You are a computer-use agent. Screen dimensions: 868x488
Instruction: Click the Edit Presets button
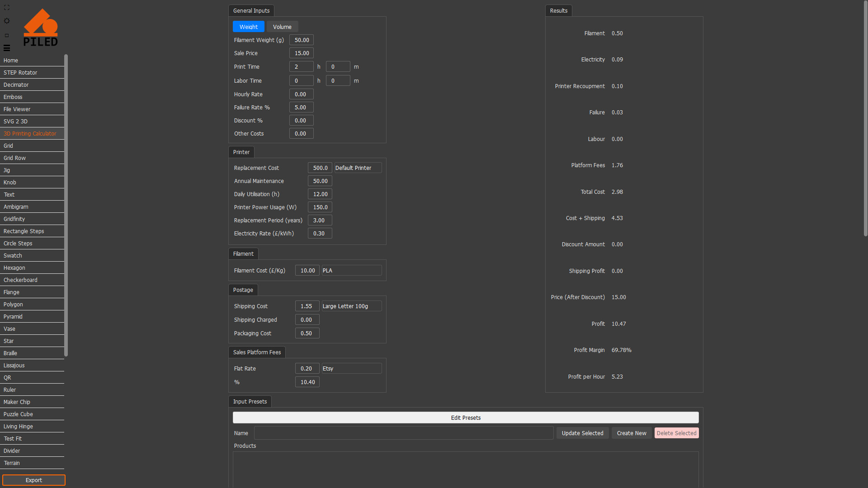465,418
